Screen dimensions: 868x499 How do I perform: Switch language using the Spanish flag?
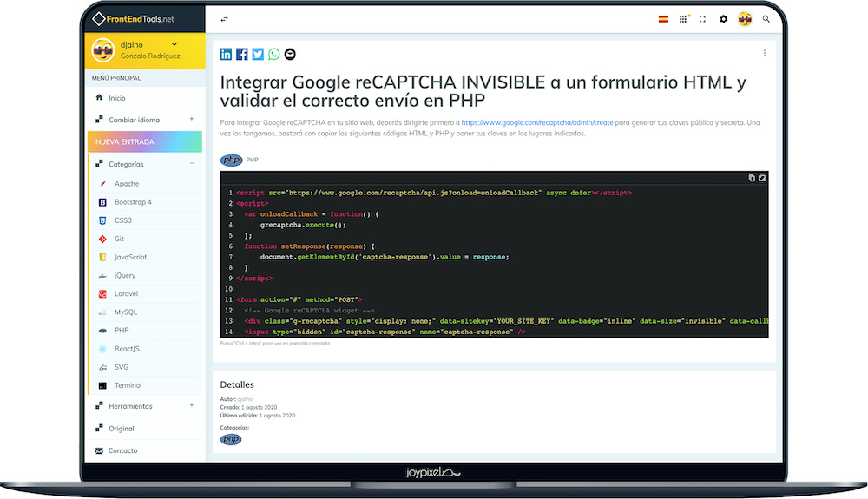pos(663,19)
